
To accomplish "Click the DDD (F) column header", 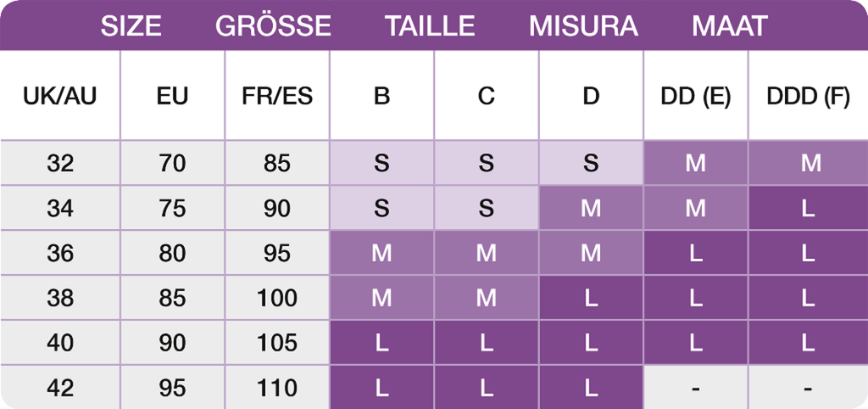I will click(x=808, y=96).
